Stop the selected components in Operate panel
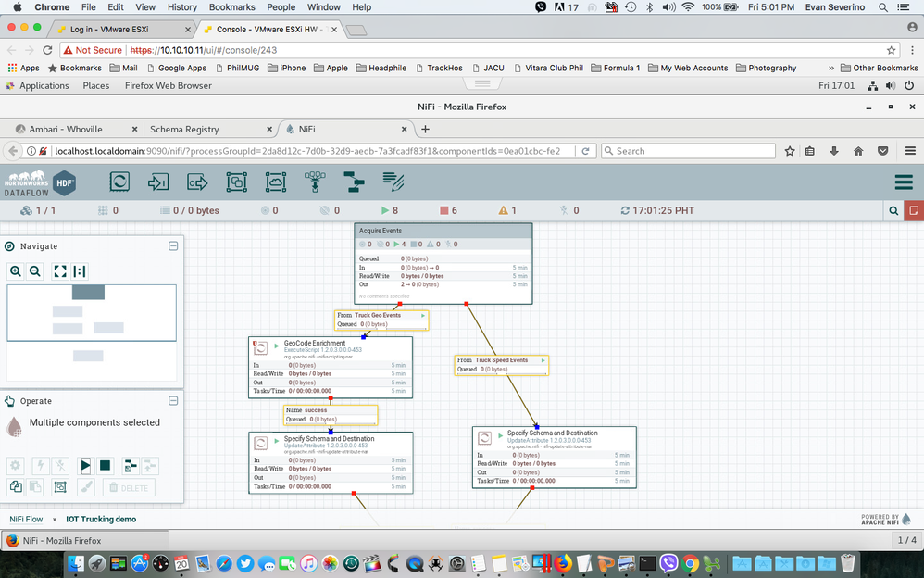Screen dimensions: 924x578 106,466
